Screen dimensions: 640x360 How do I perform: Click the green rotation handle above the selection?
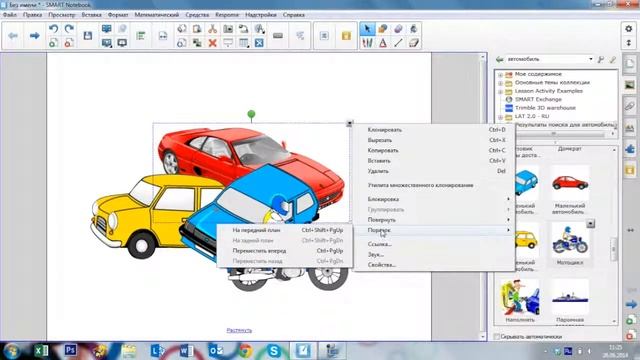(x=251, y=114)
